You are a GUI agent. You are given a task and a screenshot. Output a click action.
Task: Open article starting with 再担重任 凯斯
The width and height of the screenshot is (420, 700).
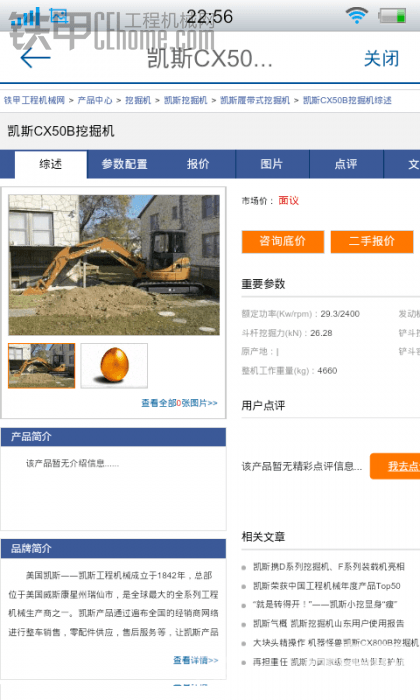[329, 662]
